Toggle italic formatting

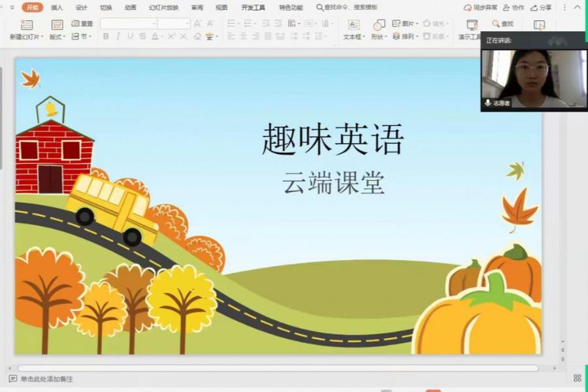tap(118, 37)
